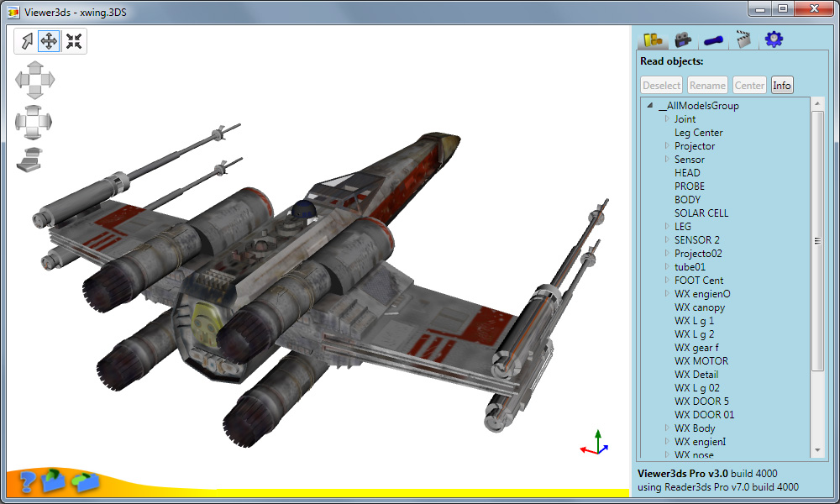Image resolution: width=840 pixels, height=504 pixels.
Task: Open the help question mark icon
Action: tap(27, 481)
